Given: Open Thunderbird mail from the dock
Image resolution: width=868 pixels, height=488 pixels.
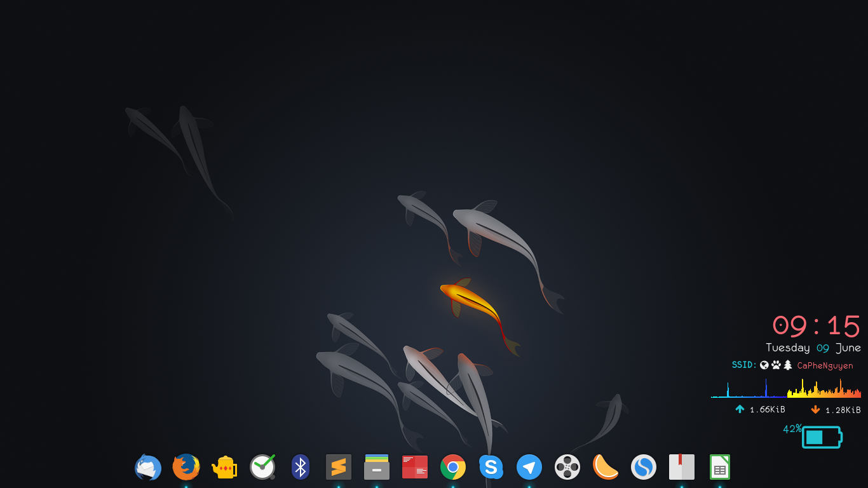Looking at the screenshot, I should (148, 467).
